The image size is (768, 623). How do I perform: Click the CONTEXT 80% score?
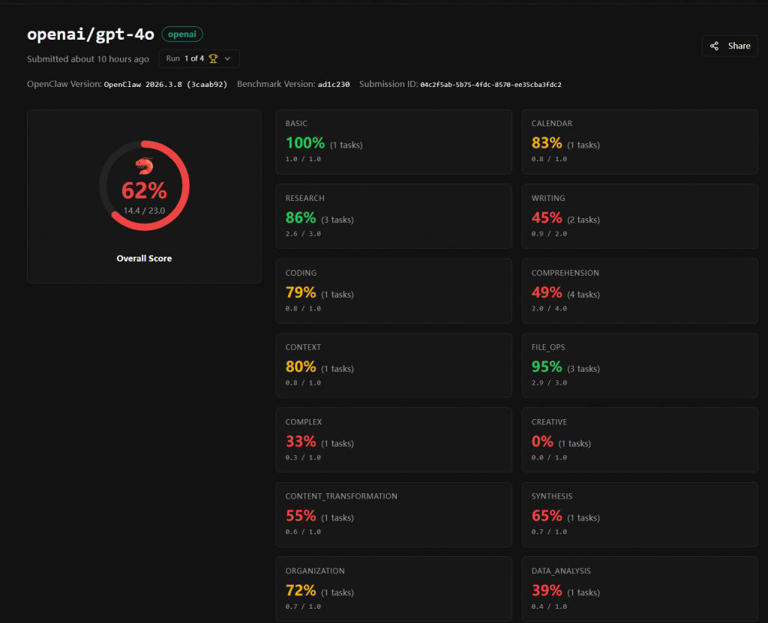pyautogui.click(x=301, y=367)
